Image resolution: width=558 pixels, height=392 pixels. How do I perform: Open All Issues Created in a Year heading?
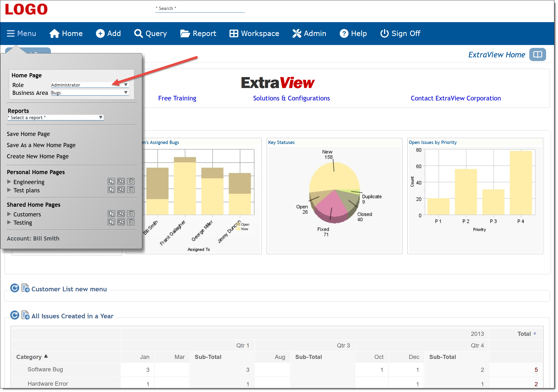pyautogui.click(x=73, y=316)
